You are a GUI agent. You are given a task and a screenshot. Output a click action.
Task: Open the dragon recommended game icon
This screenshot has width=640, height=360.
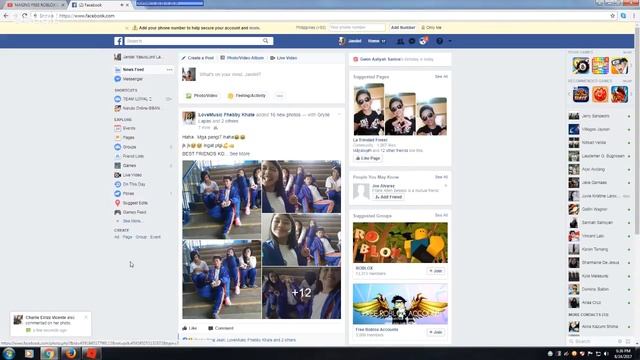619,94
